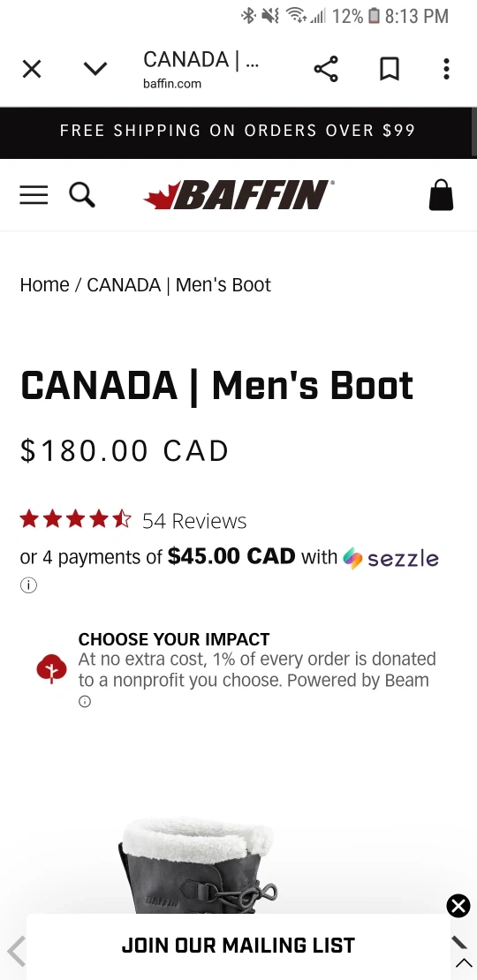The height and width of the screenshot is (980, 477).
Task: Open the three-dot browser menu
Action: point(446,69)
